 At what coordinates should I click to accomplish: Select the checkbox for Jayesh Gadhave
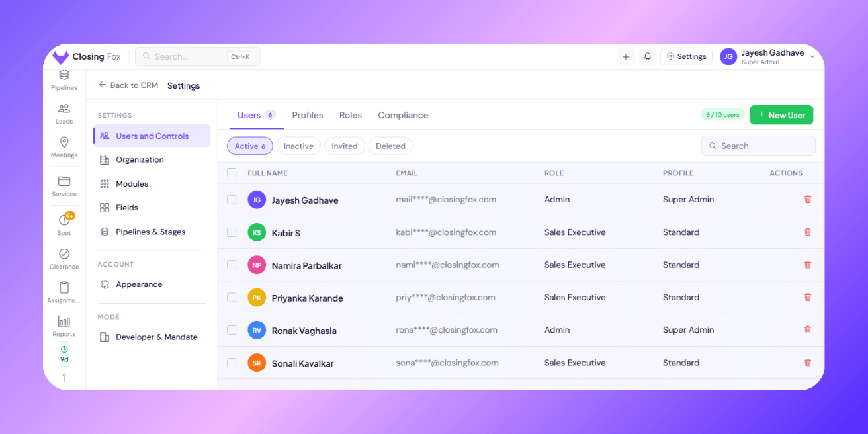coord(232,200)
